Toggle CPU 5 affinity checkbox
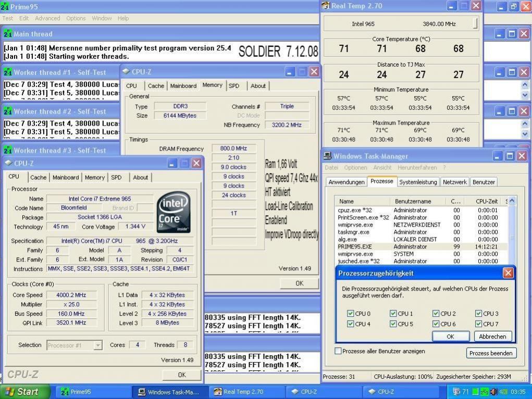Screen dimensions: 532x399 [x=393, y=324]
